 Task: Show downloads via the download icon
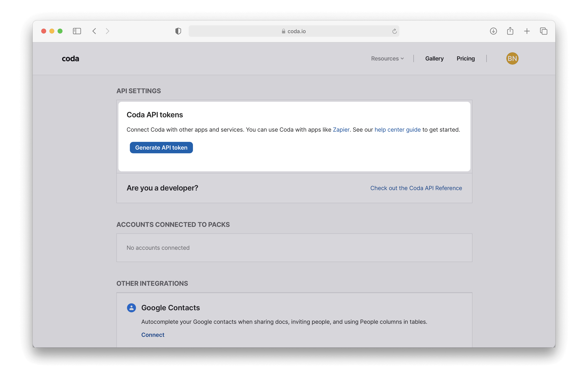coord(493,31)
